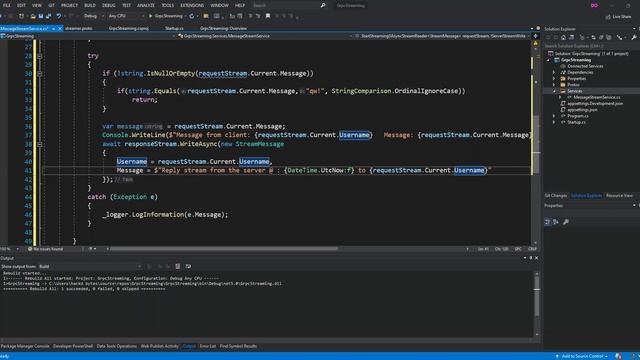Select MessageStreamService.cs in Solution Explorer
This screenshot has width=640, height=360.
[x=596, y=97]
